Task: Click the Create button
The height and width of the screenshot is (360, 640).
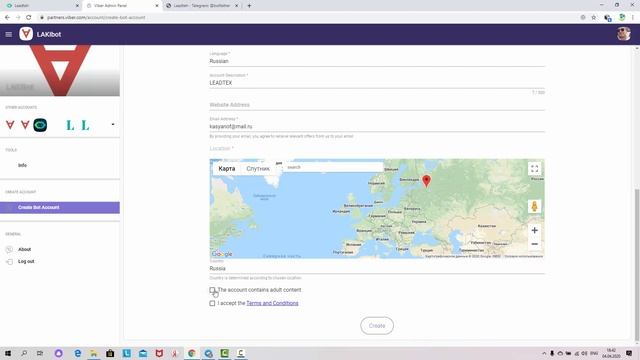Action: point(377,326)
